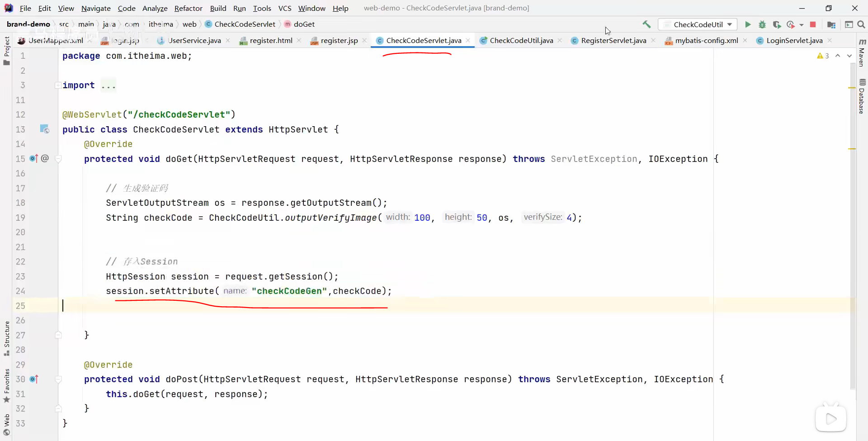
Task: Open the Web tool window
Action: pos(6,424)
